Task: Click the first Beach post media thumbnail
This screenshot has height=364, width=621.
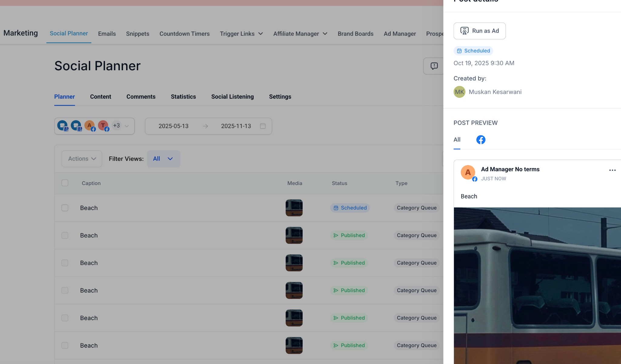Action: [x=294, y=208]
